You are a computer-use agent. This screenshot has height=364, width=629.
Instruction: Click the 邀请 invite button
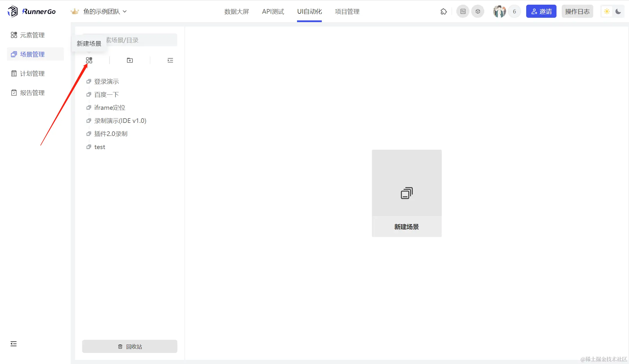click(x=541, y=11)
